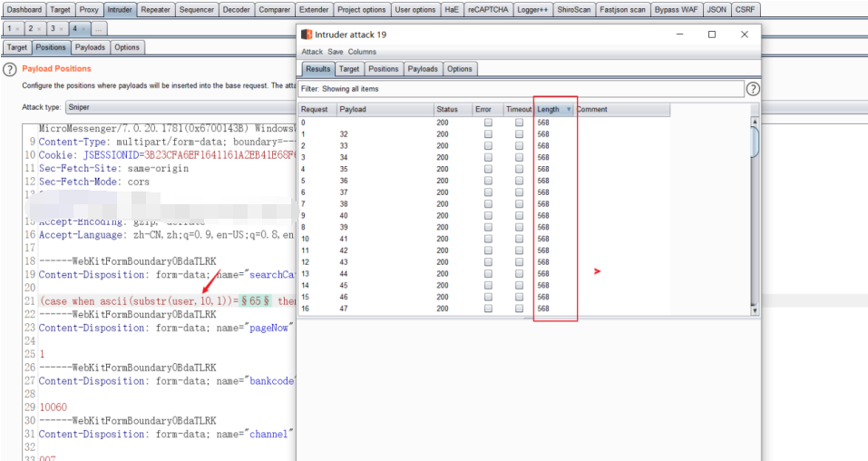868x461 pixels.
Task: Click the §65§ payload marker in request
Action: click(x=255, y=301)
